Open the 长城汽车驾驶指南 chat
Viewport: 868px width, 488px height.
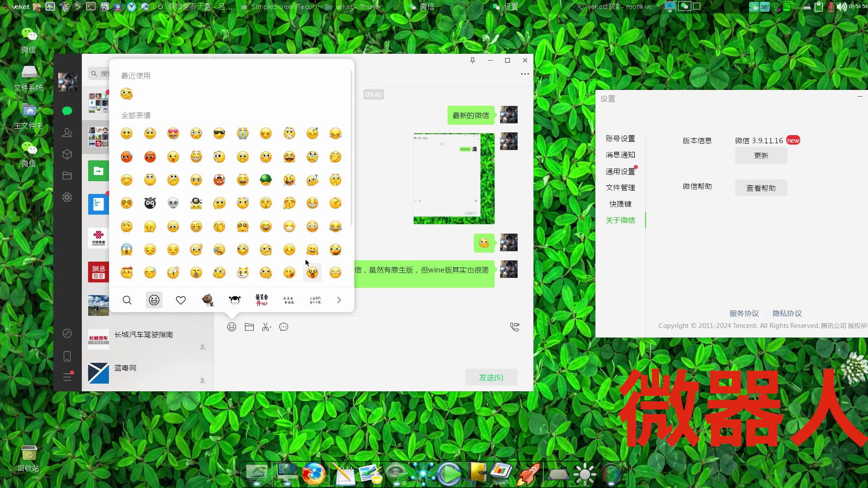pyautogui.click(x=147, y=339)
